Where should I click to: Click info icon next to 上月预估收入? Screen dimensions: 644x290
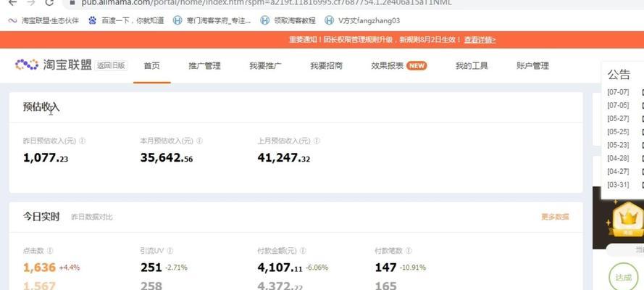317,141
